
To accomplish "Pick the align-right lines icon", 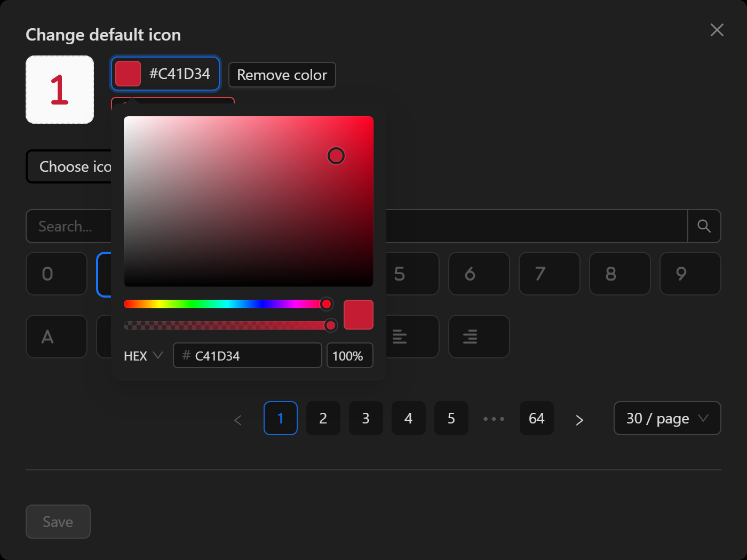I will (x=479, y=337).
